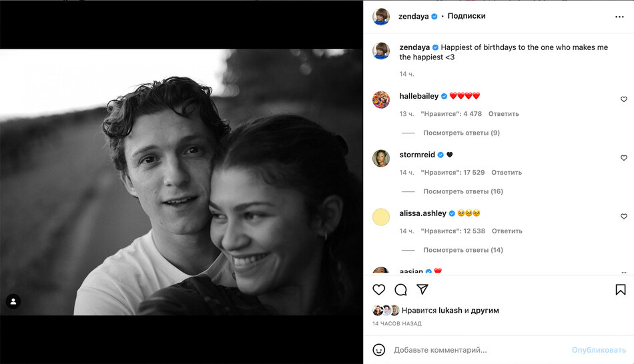Open zendaya's profile avatar in the header
The width and height of the screenshot is (634, 364).
click(381, 17)
